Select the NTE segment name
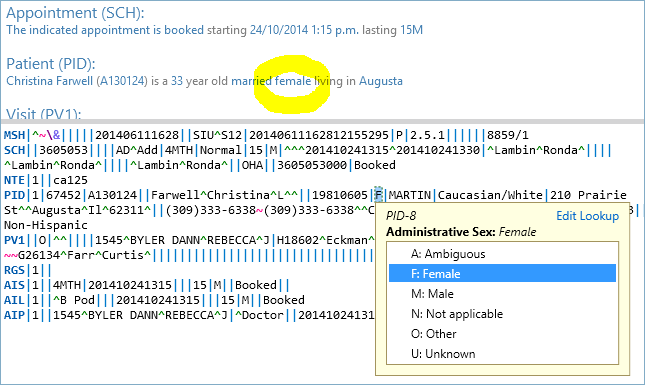 click(x=14, y=180)
